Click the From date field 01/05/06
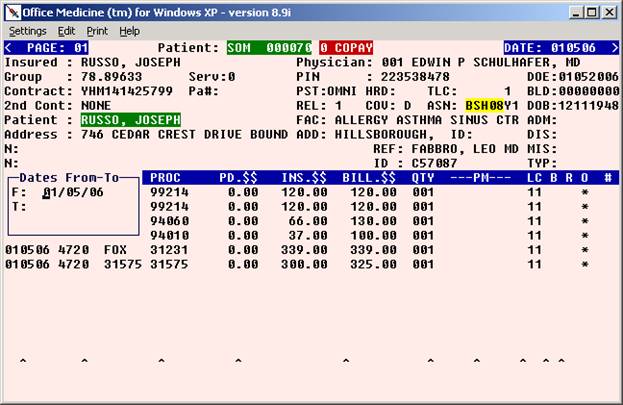 pyautogui.click(x=72, y=192)
